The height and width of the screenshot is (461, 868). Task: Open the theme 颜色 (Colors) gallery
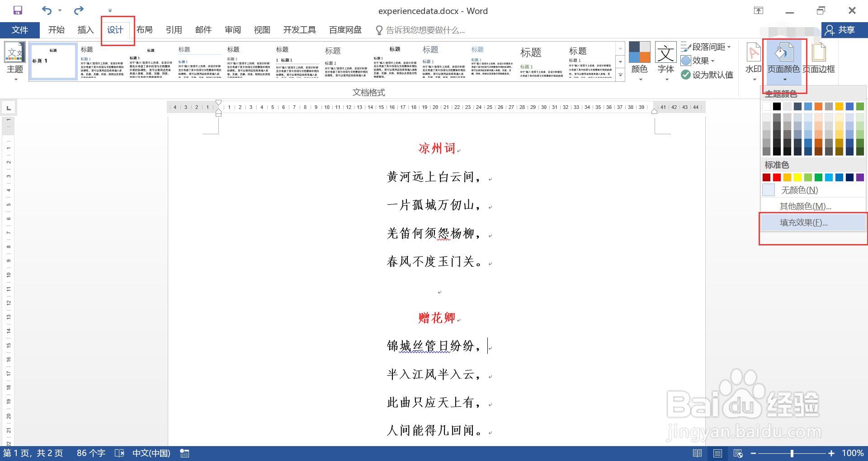point(640,60)
